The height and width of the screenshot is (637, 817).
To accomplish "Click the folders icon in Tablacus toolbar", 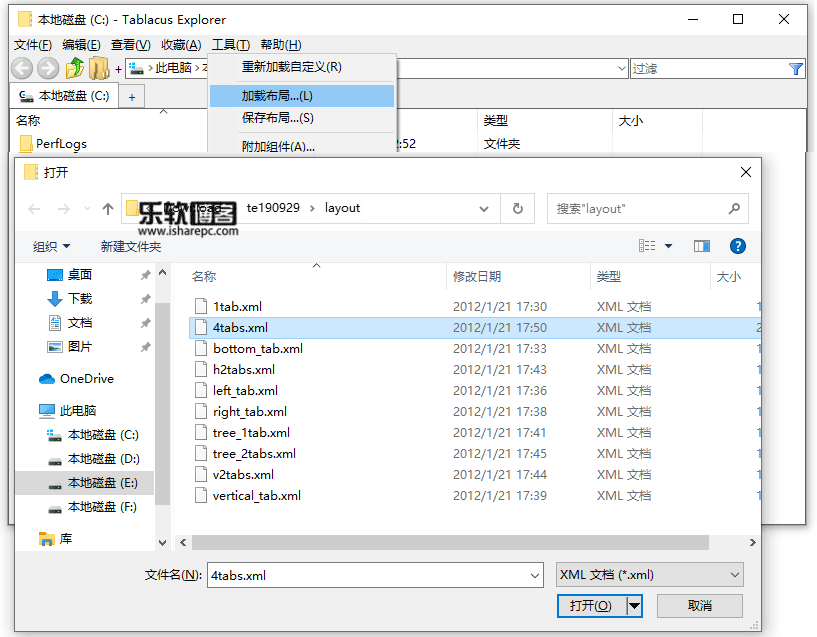I will click(99, 68).
